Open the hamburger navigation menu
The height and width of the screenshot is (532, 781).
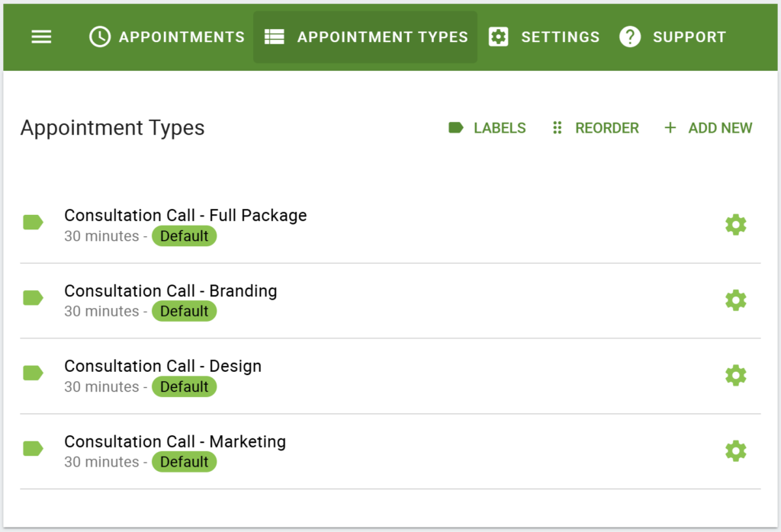pyautogui.click(x=41, y=37)
